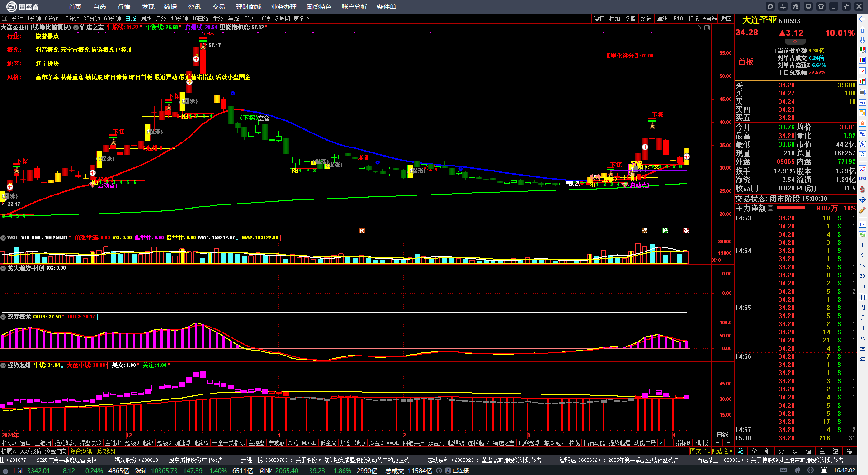Click the down arrow icon in right sidebar

pyautogui.click(x=863, y=40)
